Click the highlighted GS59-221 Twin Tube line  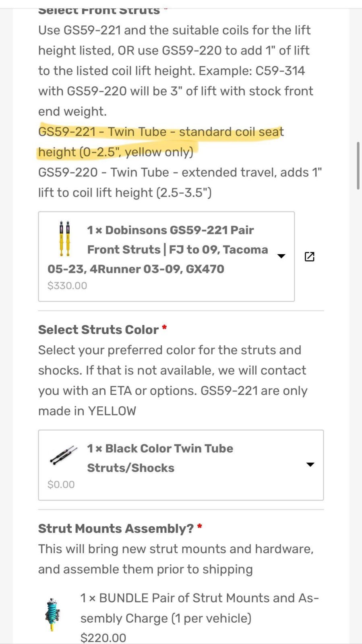(x=161, y=142)
